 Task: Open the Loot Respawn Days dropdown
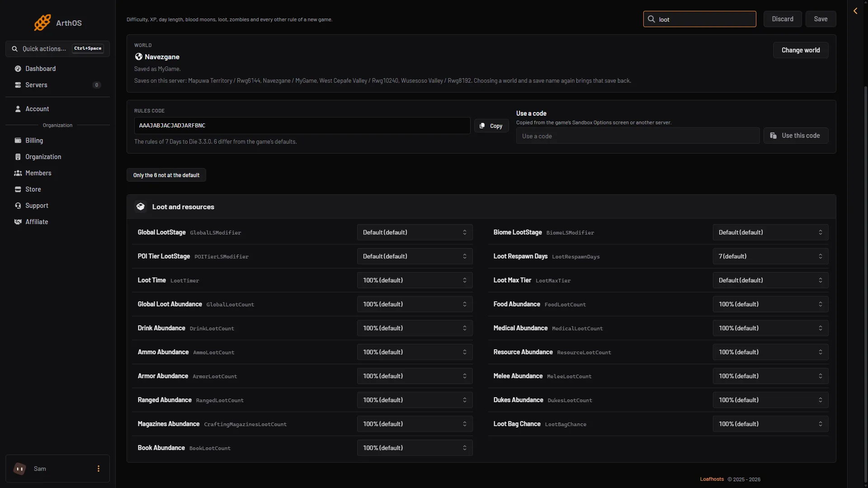click(771, 256)
